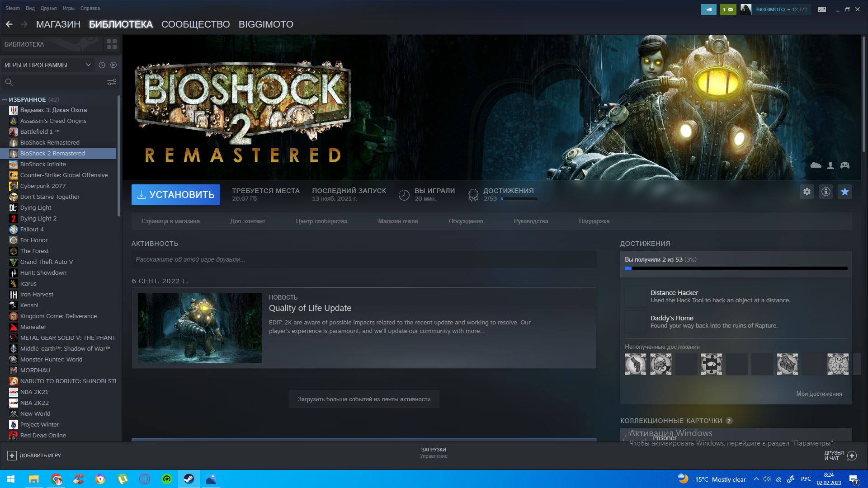Open game settings gear icon
The height and width of the screenshot is (488, 868).
807,192
